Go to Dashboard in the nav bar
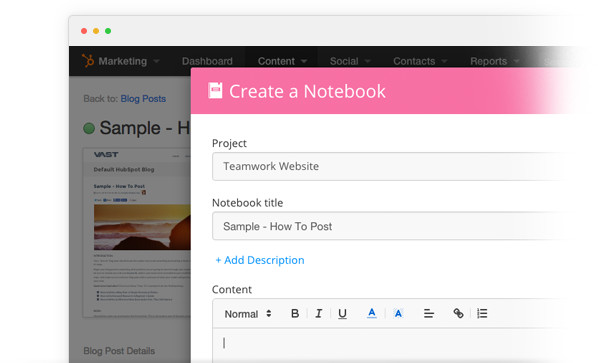The height and width of the screenshot is (363, 598). (207, 61)
